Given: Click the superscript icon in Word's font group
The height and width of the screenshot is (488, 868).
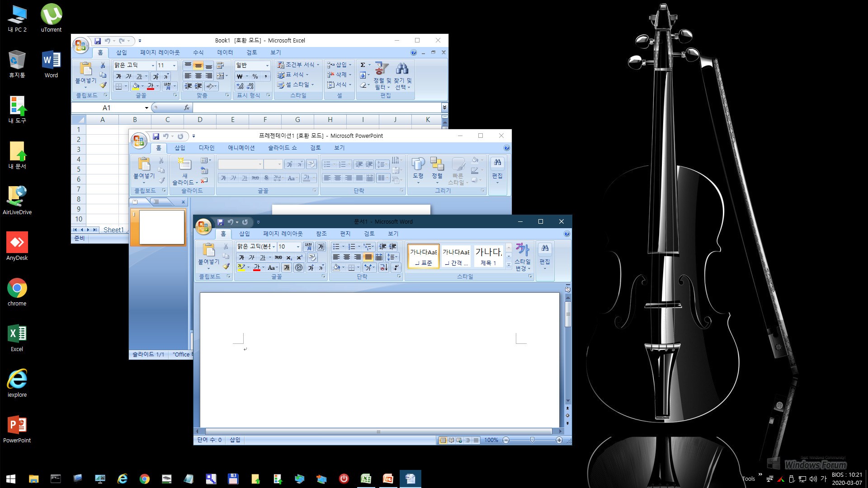Looking at the screenshot, I should [x=299, y=257].
